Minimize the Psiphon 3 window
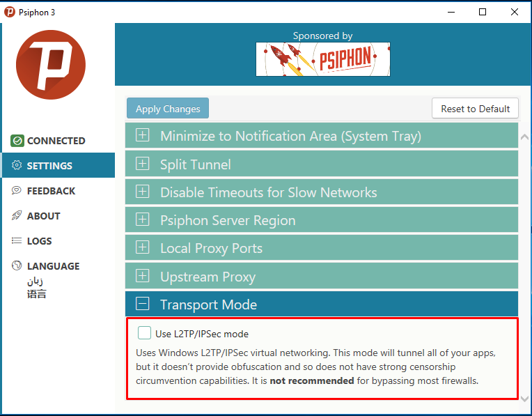Screen dimensions: 532x416 pos(451,13)
